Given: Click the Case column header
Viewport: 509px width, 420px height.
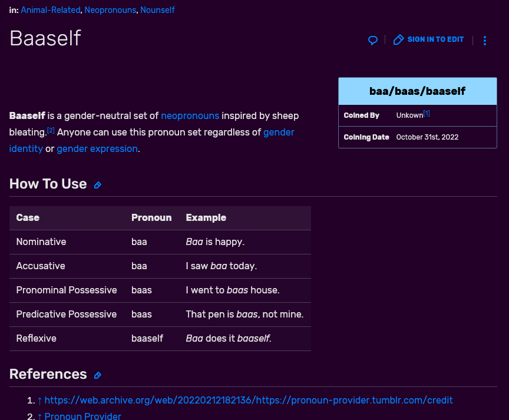Looking at the screenshot, I should [28, 218].
